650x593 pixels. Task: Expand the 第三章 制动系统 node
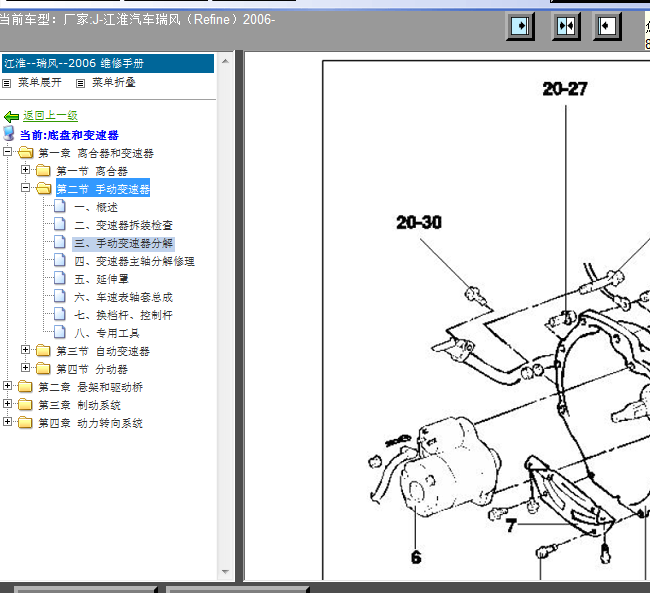(x=7, y=403)
